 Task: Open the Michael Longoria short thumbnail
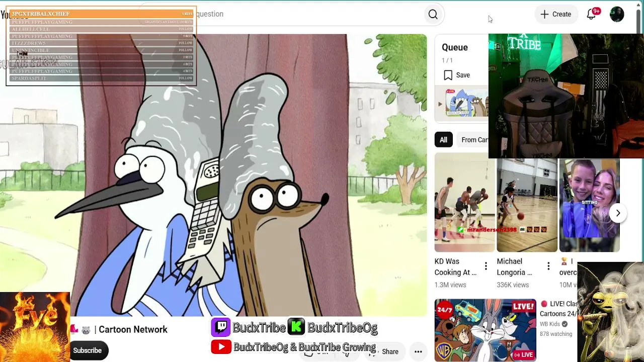[x=527, y=205]
